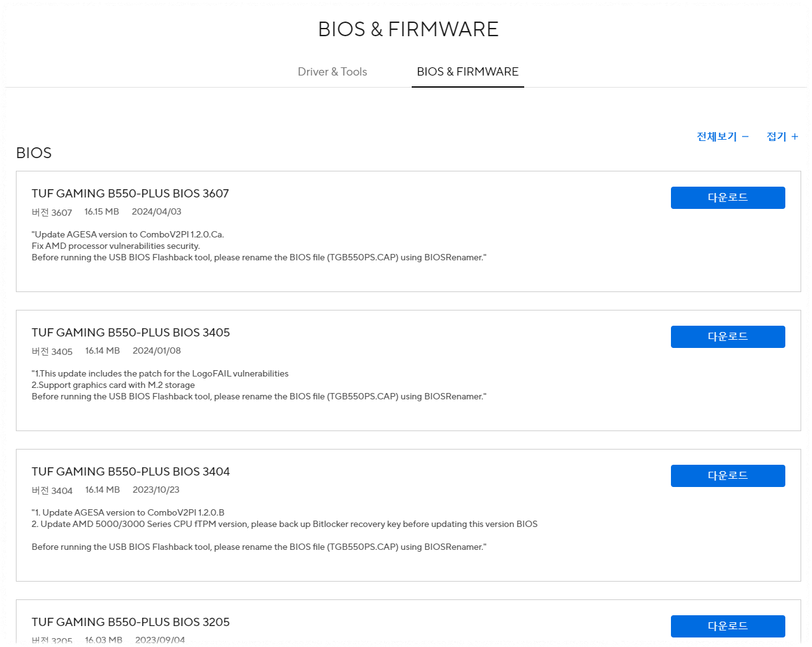Click the page heading BIOS & FIRMWARE

tap(409, 29)
